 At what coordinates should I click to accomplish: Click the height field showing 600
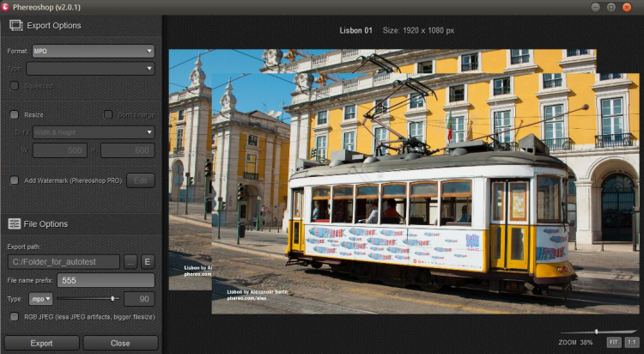(x=128, y=150)
